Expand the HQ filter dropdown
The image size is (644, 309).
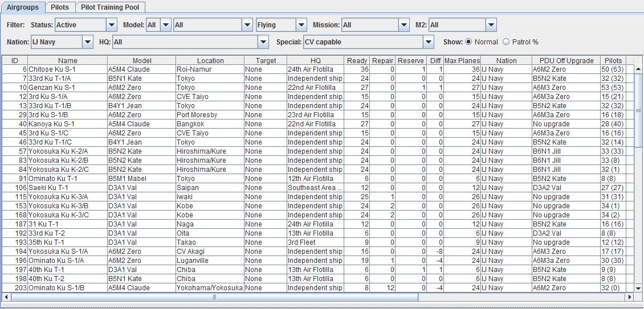[x=263, y=42]
